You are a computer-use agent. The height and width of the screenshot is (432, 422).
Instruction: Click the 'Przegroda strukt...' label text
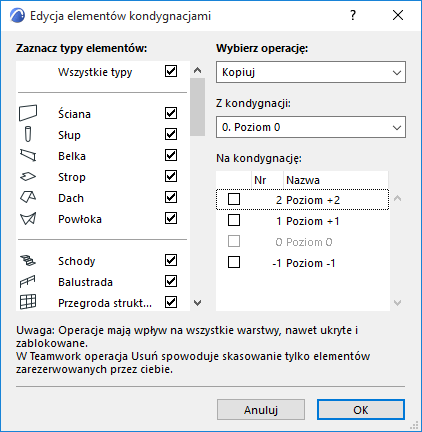click(105, 303)
